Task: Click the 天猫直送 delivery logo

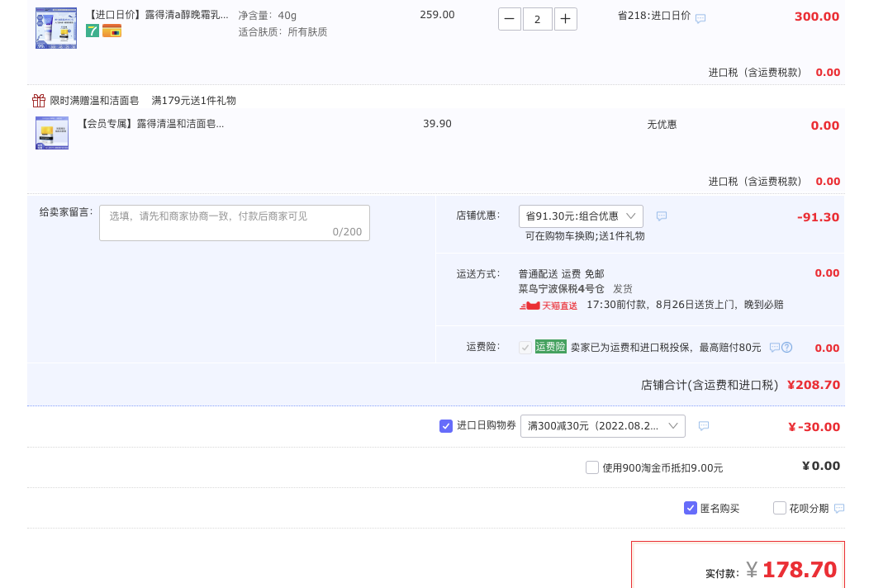Action: 548,306
